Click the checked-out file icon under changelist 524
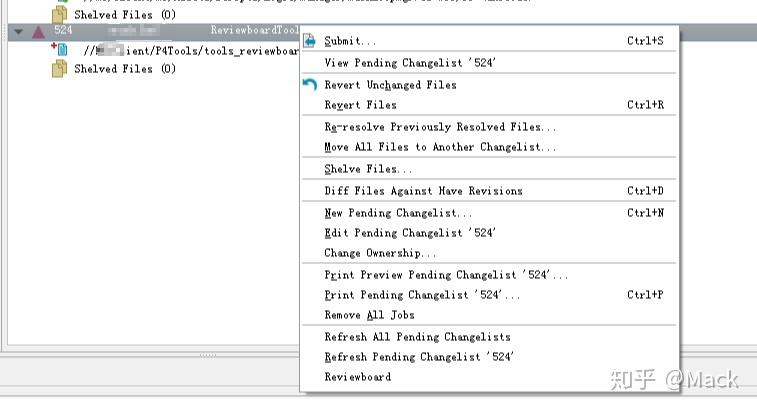The width and height of the screenshot is (757, 411). coord(59,49)
